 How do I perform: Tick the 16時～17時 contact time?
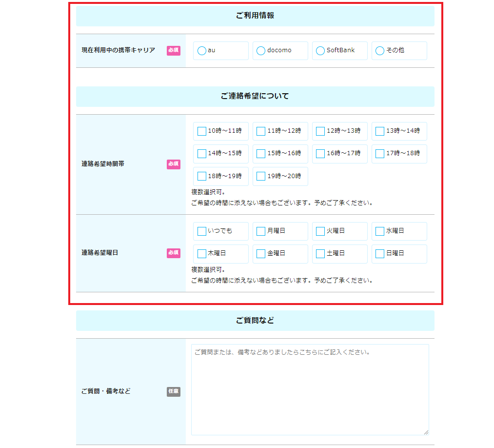[320, 154]
